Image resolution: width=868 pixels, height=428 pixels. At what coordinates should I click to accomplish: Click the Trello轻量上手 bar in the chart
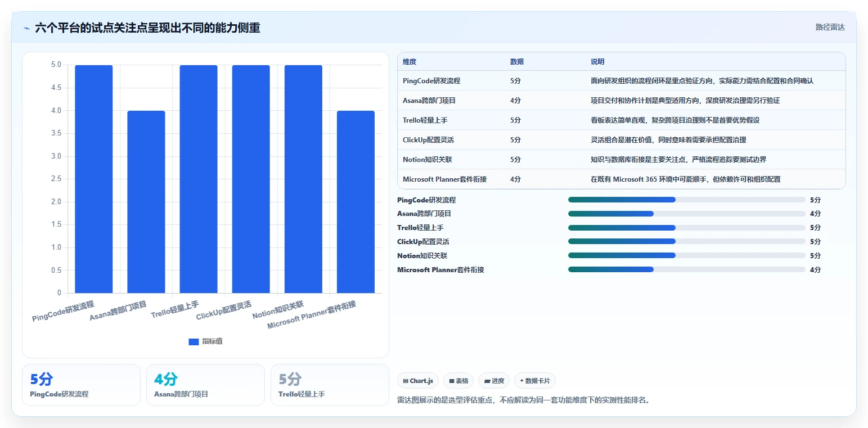coord(199,179)
